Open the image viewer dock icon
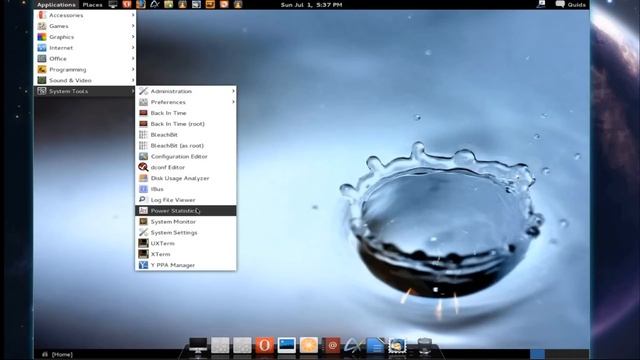 point(287,345)
